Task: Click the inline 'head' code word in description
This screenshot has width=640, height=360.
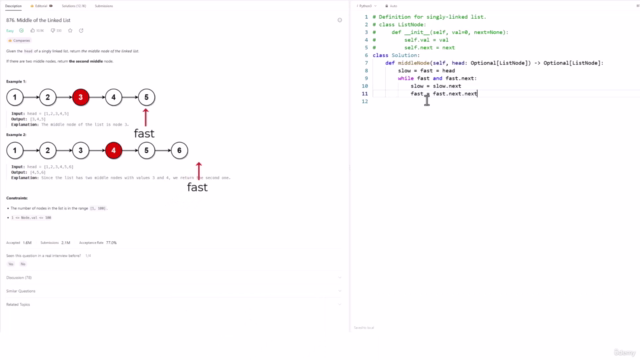Action: tap(28, 51)
